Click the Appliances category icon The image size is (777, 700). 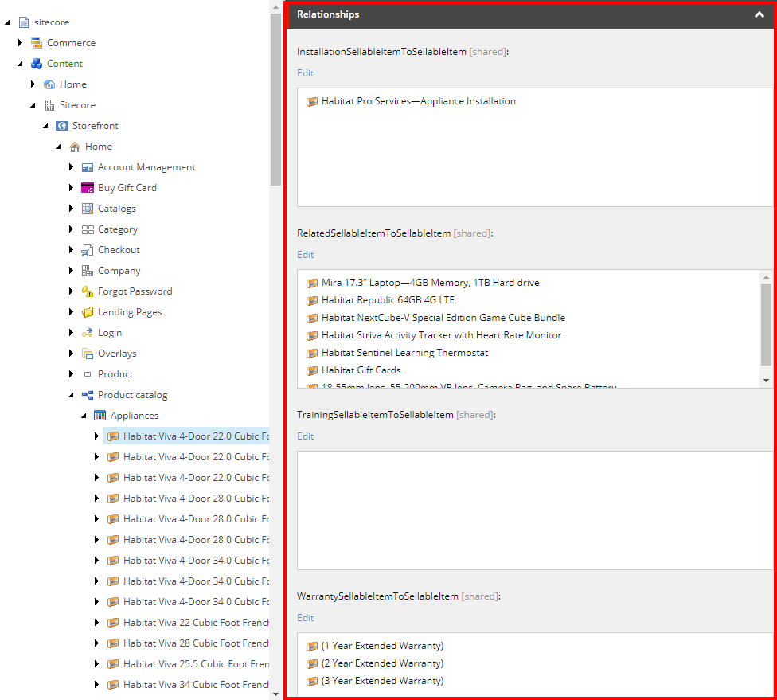click(x=100, y=416)
